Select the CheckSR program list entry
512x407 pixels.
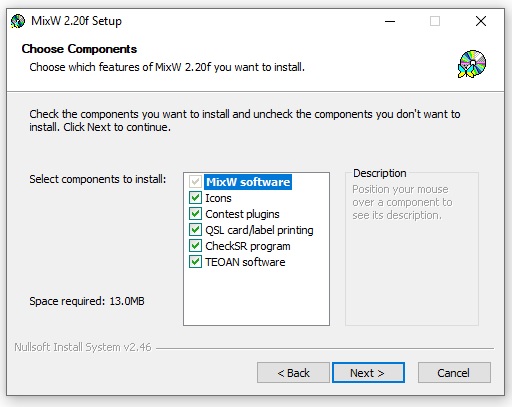coord(248,246)
